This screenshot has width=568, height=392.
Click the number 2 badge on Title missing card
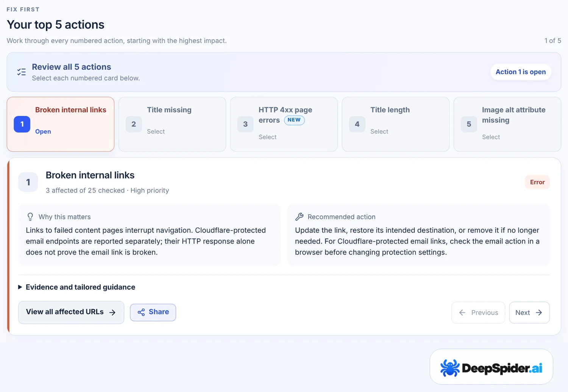(134, 124)
